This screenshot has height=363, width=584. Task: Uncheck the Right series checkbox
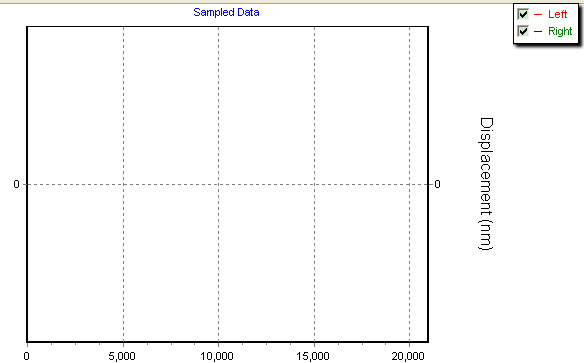pos(523,31)
